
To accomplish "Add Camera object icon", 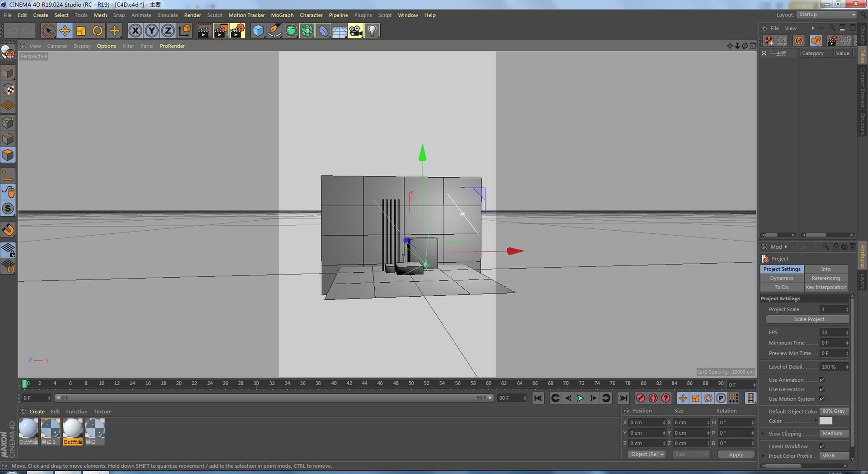I will click(356, 31).
